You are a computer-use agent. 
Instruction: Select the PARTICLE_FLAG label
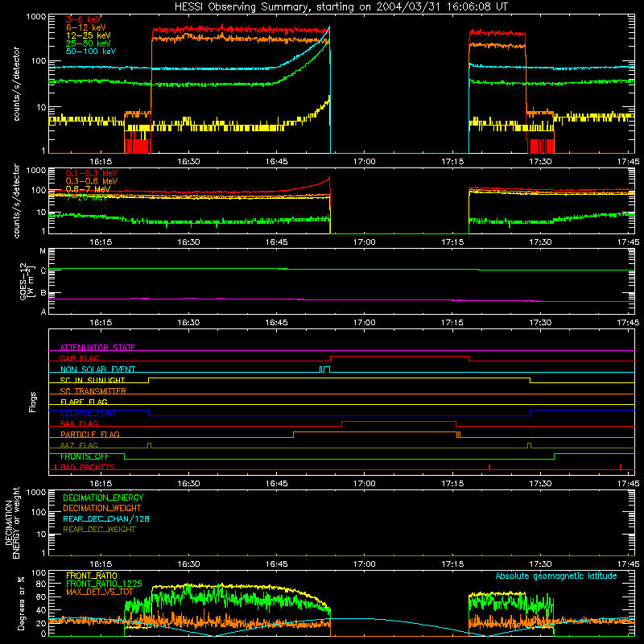tap(90, 434)
